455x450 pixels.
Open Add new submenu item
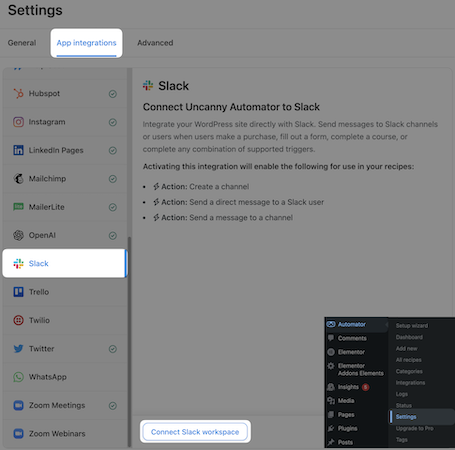point(406,348)
